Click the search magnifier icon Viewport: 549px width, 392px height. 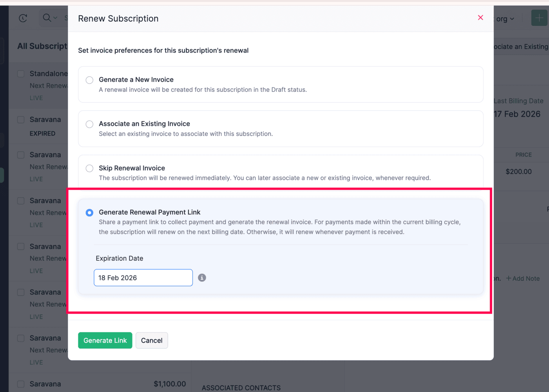pos(47,18)
